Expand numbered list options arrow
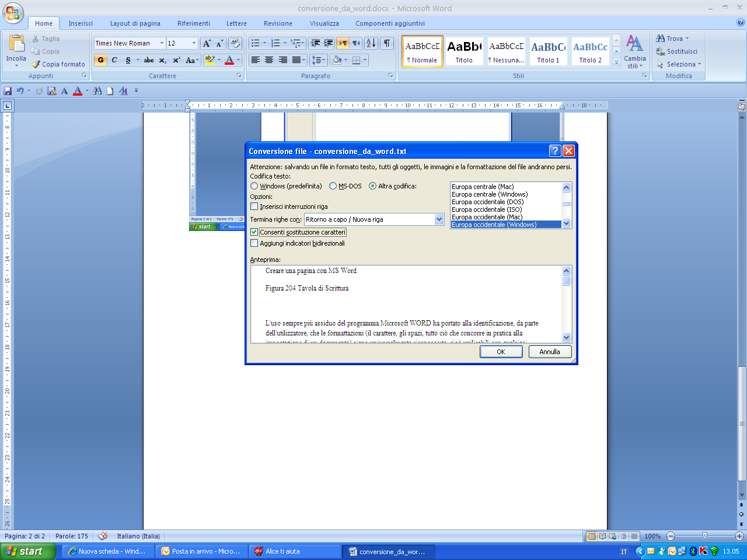Viewport: 747px width, 560px height. point(285,43)
